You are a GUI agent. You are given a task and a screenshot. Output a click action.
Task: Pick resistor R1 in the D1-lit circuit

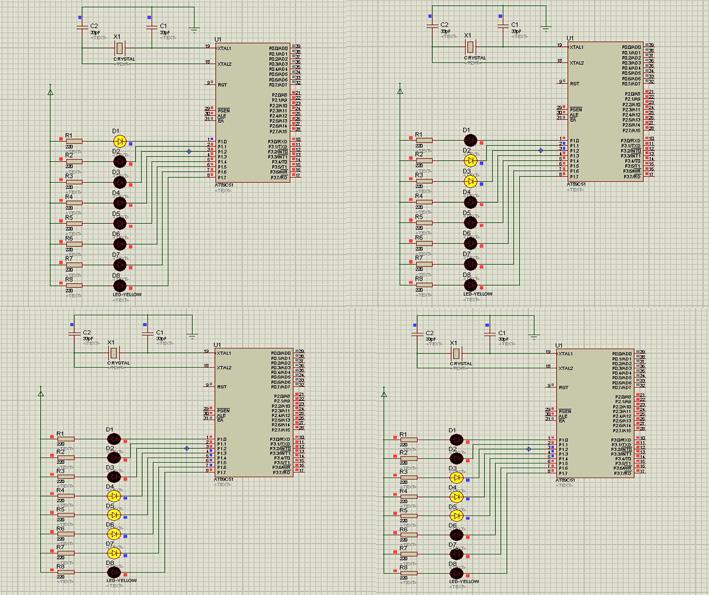[74, 142]
